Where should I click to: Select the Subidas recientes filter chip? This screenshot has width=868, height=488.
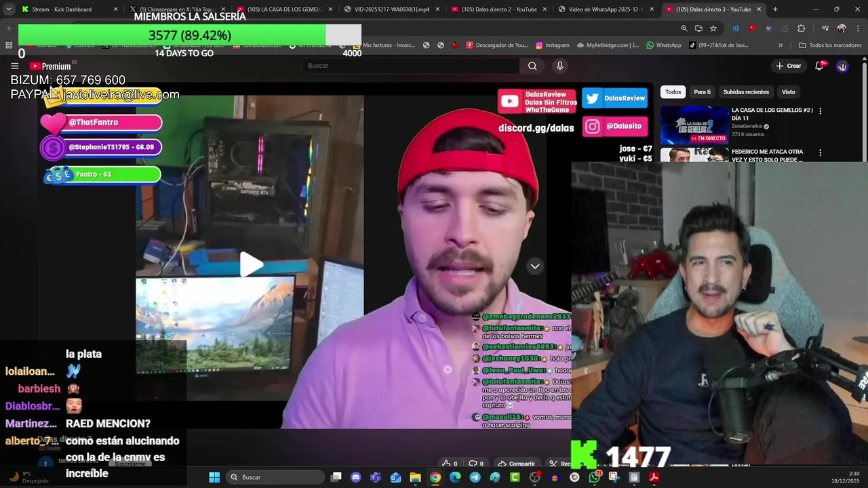tap(746, 92)
